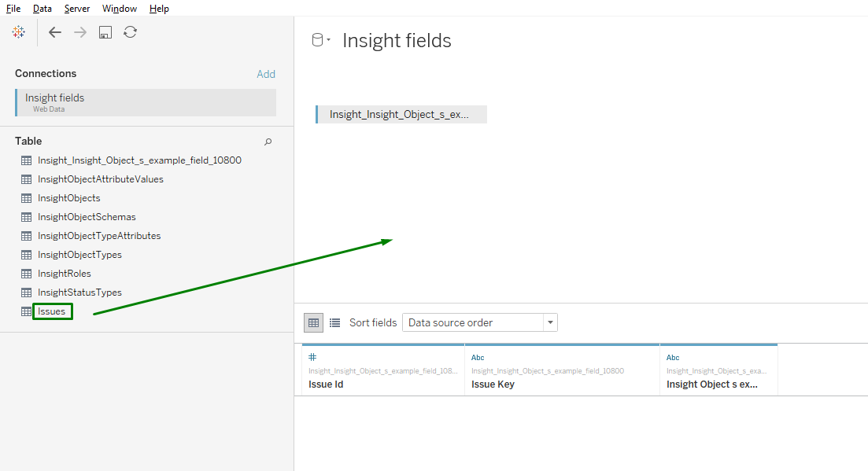This screenshot has width=868, height=471.
Task: Select the Insight fields connection
Action: pos(146,102)
